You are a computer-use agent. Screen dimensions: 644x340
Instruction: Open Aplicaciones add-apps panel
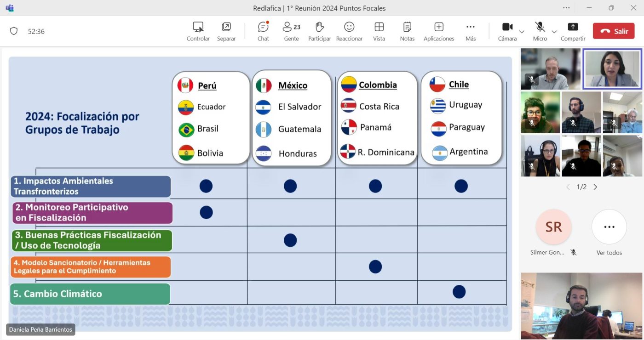click(439, 31)
